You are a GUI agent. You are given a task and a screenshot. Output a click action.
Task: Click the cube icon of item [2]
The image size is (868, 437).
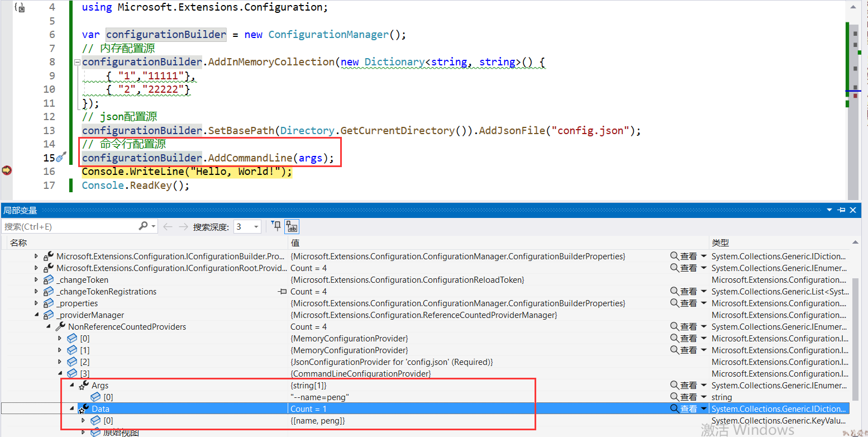(72, 362)
